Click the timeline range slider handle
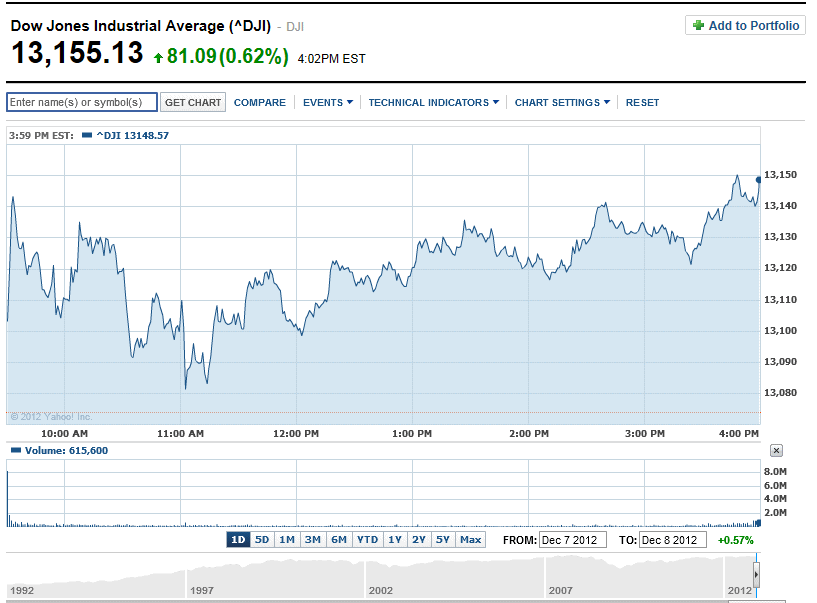The width and height of the screenshot is (817, 603). coord(756,577)
